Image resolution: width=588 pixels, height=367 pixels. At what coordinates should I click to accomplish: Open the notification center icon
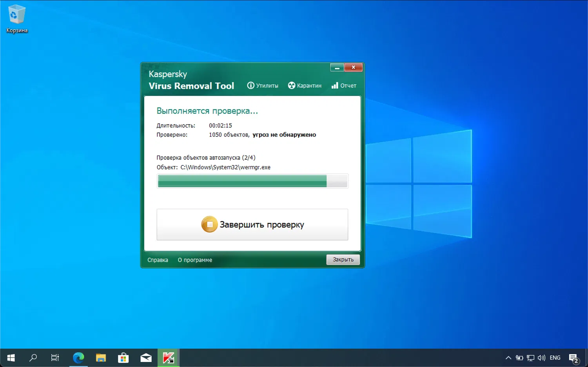[x=574, y=358]
